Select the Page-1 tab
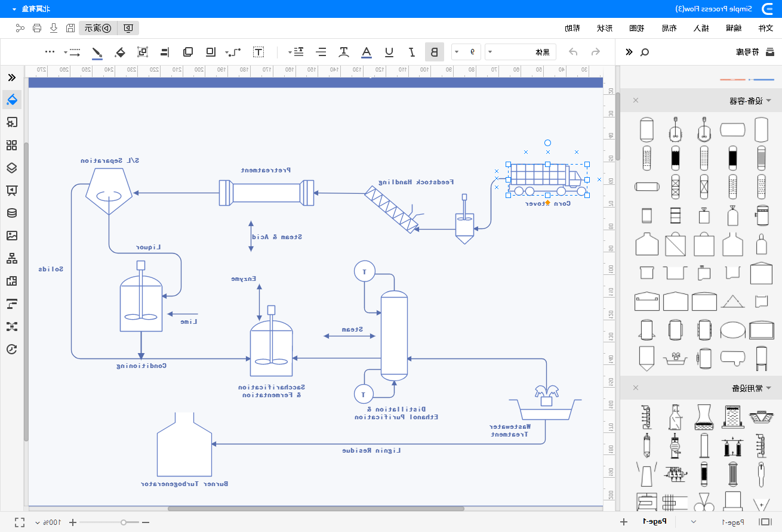The width and height of the screenshot is (782, 532). (x=655, y=522)
